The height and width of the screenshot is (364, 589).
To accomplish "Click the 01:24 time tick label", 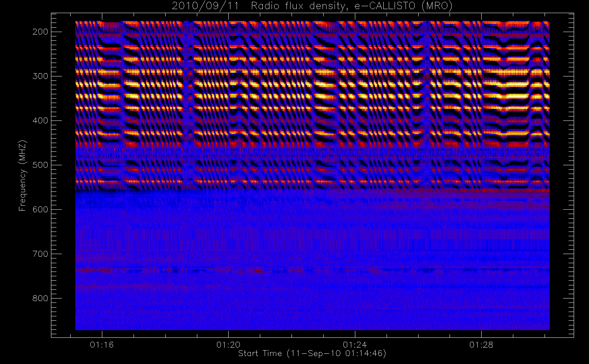I will tap(355, 345).
